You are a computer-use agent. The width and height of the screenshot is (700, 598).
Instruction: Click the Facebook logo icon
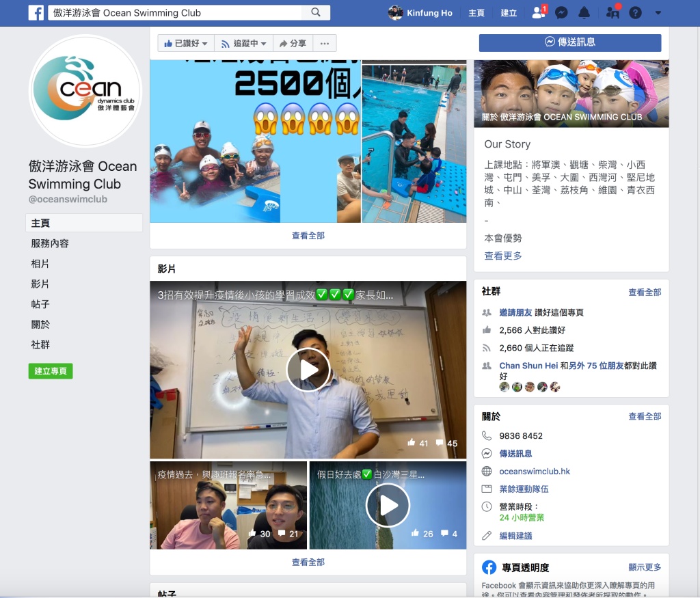pyautogui.click(x=36, y=13)
